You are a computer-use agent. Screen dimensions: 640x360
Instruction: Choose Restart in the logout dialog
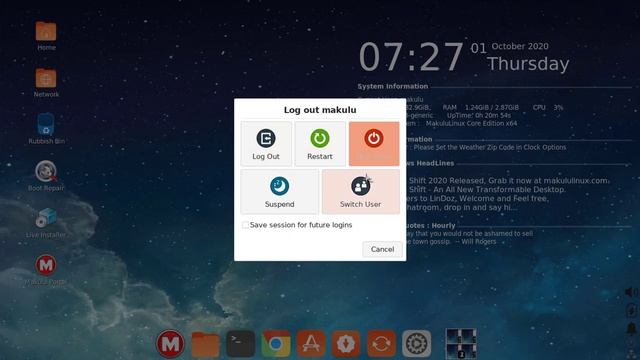[x=320, y=144]
